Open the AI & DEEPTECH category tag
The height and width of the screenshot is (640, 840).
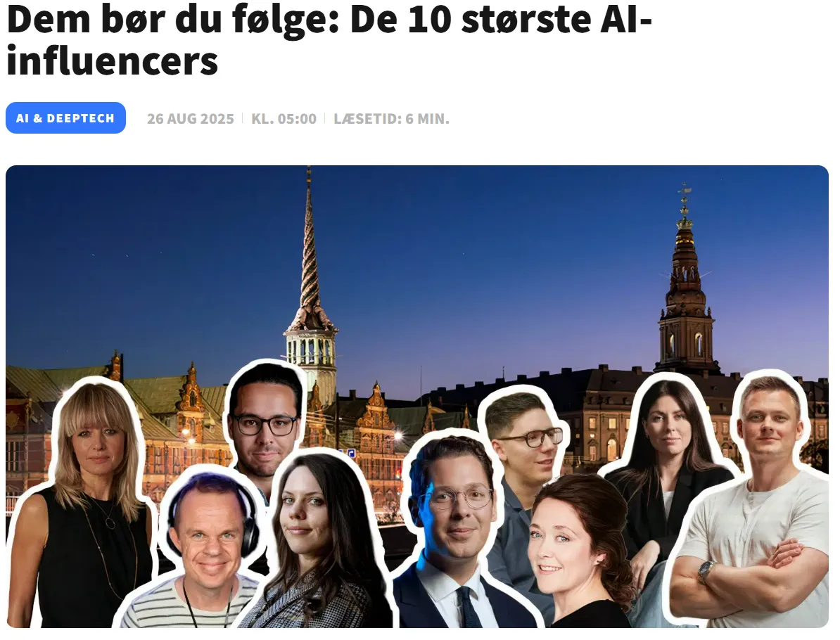pos(65,118)
